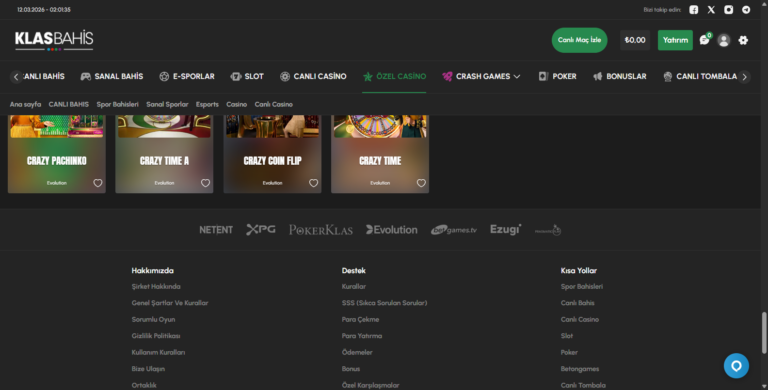The height and width of the screenshot is (390, 768).
Task: Click the PokerKlas provider logo
Action: 321,230
